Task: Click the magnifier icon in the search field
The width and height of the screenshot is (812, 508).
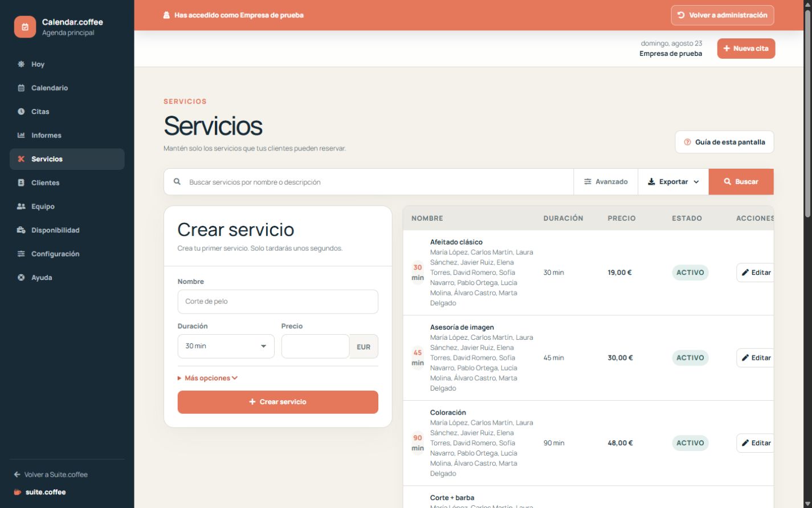Action: (177, 182)
